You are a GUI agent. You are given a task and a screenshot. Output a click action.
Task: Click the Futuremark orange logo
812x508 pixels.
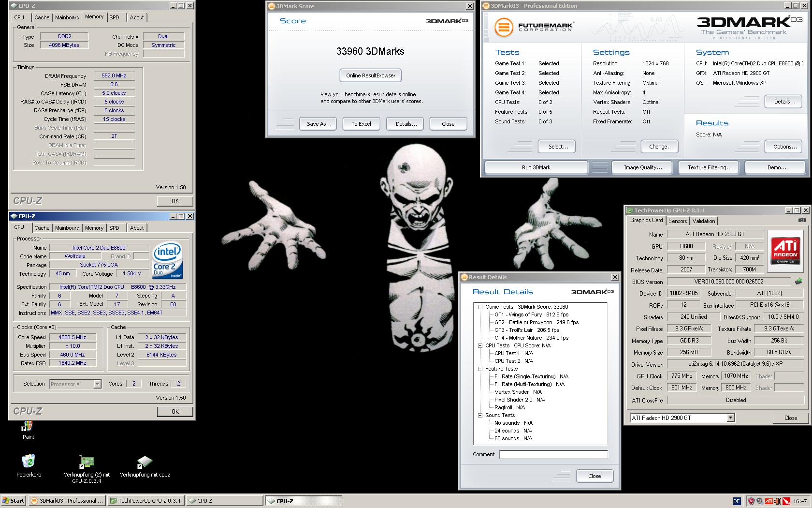click(x=503, y=27)
